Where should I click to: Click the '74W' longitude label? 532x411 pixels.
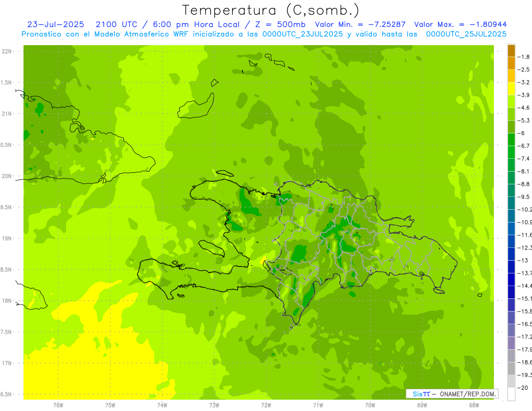coord(162,405)
